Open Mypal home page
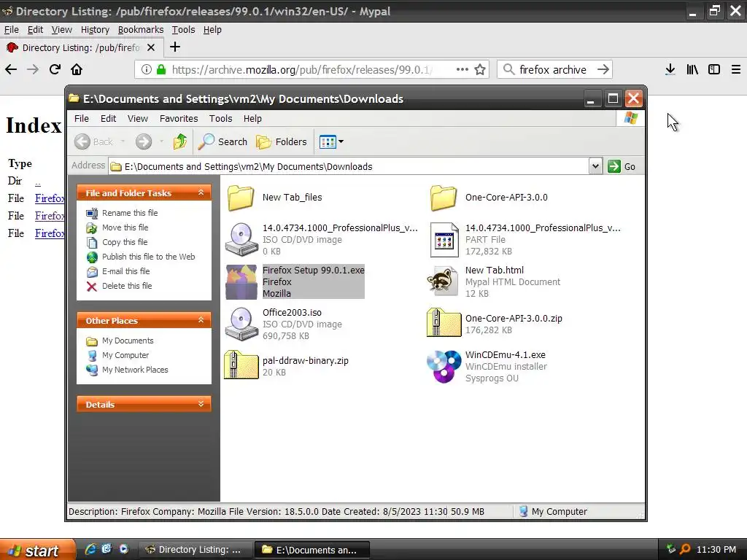 click(76, 69)
